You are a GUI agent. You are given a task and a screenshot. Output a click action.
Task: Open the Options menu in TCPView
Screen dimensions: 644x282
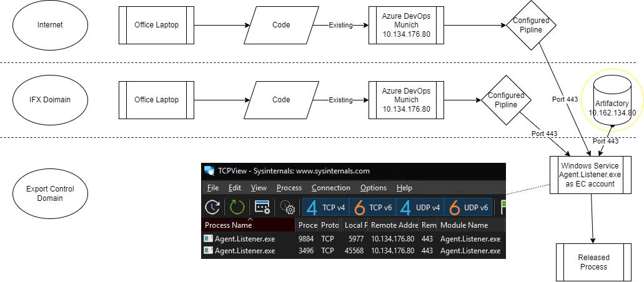point(374,188)
